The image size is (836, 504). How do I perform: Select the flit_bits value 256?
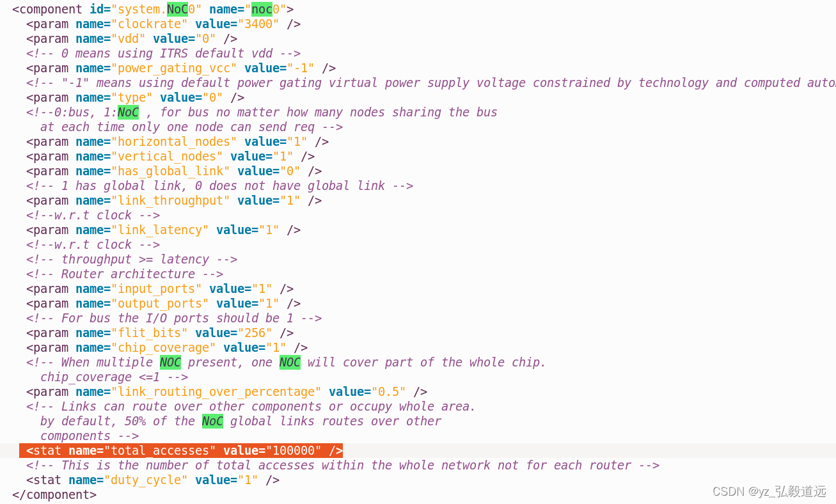pyautogui.click(x=256, y=333)
